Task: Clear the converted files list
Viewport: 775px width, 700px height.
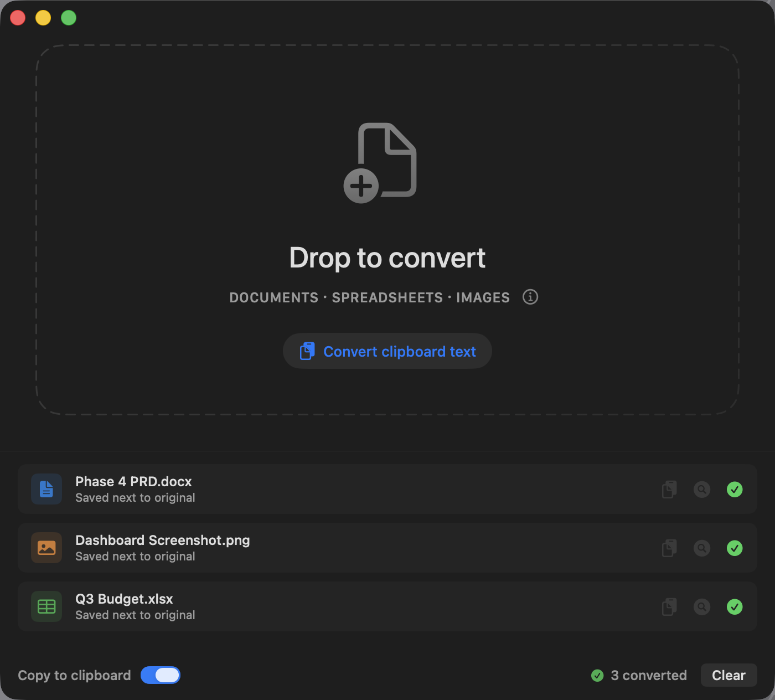Action: click(728, 675)
